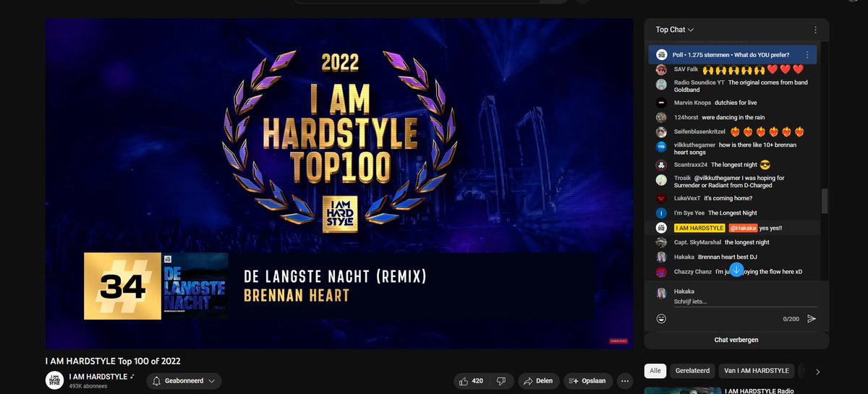Click Radio Soundice YT's avatar
The width and height of the screenshot is (868, 394).
coord(661,84)
